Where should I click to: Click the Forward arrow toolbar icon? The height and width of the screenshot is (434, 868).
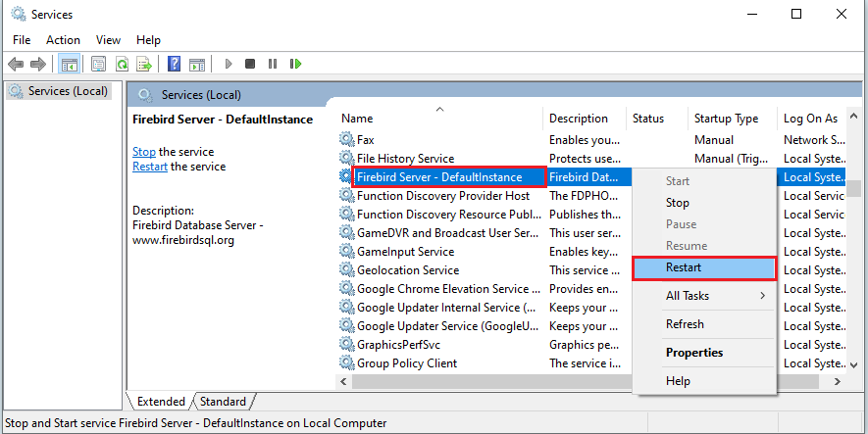click(37, 64)
